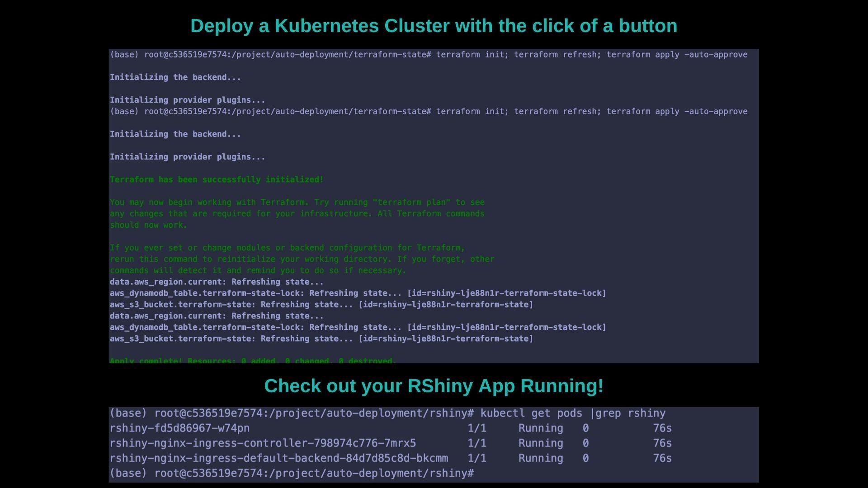This screenshot has width=868, height=488.
Task: Click 'commands will detect it and remind you' line
Action: (x=258, y=271)
